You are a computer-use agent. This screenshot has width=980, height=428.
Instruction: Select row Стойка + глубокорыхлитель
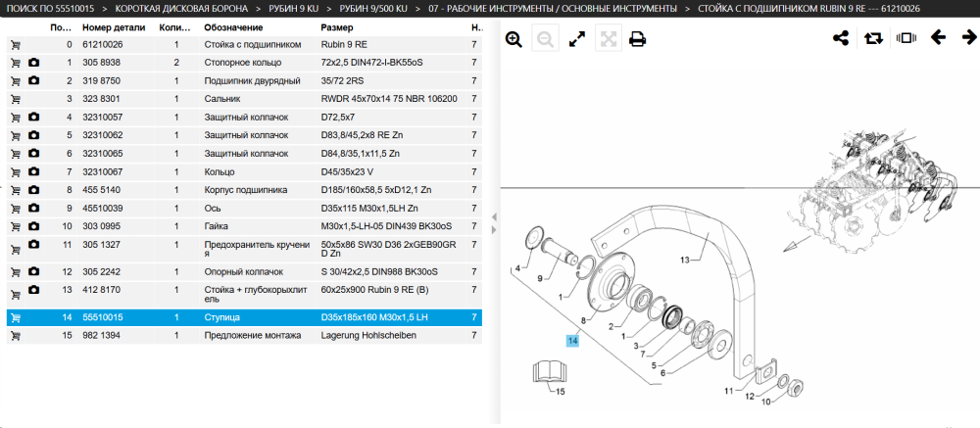pos(244,295)
